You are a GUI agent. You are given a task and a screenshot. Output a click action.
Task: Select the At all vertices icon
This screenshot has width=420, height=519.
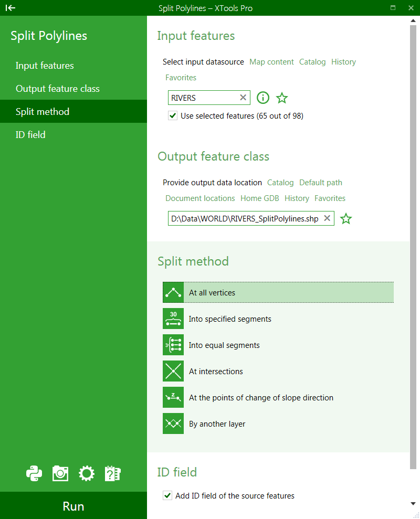[173, 292]
